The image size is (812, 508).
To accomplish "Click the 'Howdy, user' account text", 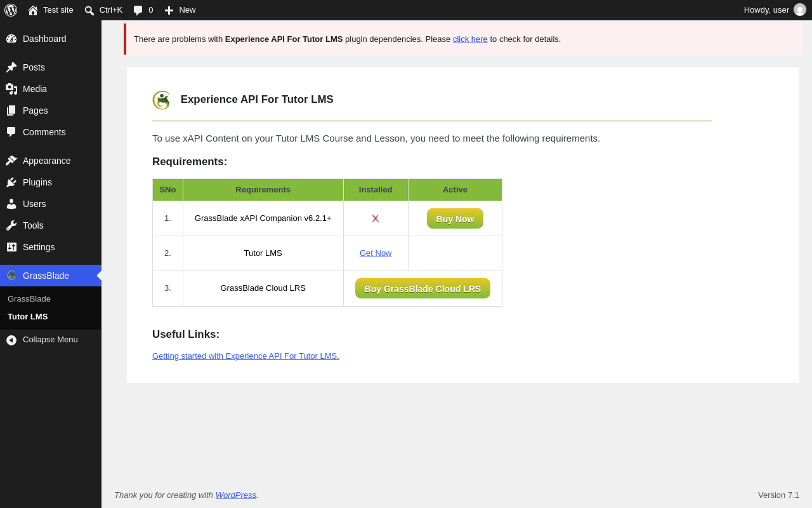I will pyautogui.click(x=766, y=10).
